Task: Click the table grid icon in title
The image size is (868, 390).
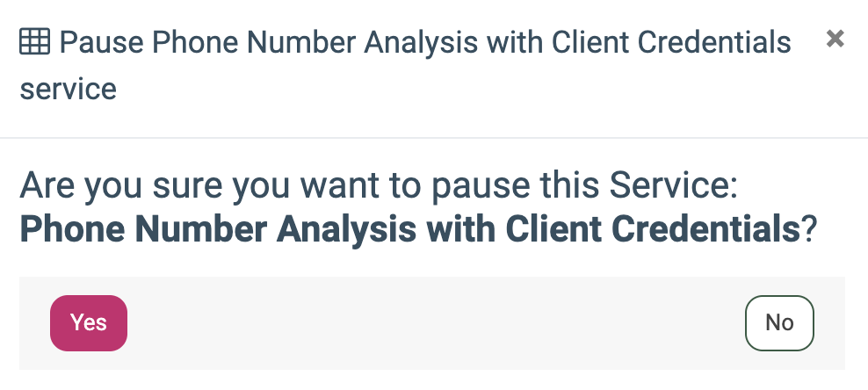Action: point(35,41)
